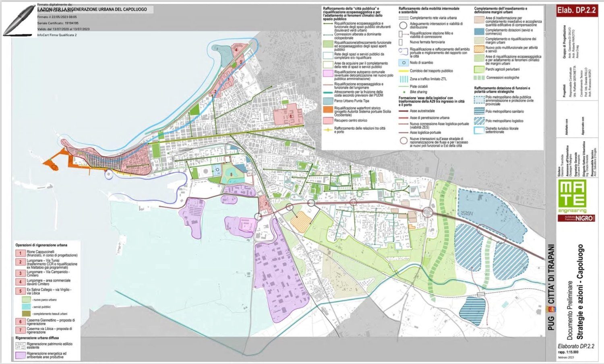Click the 'Rafforzamento dotazione di funzioni' heading

(x=502, y=89)
